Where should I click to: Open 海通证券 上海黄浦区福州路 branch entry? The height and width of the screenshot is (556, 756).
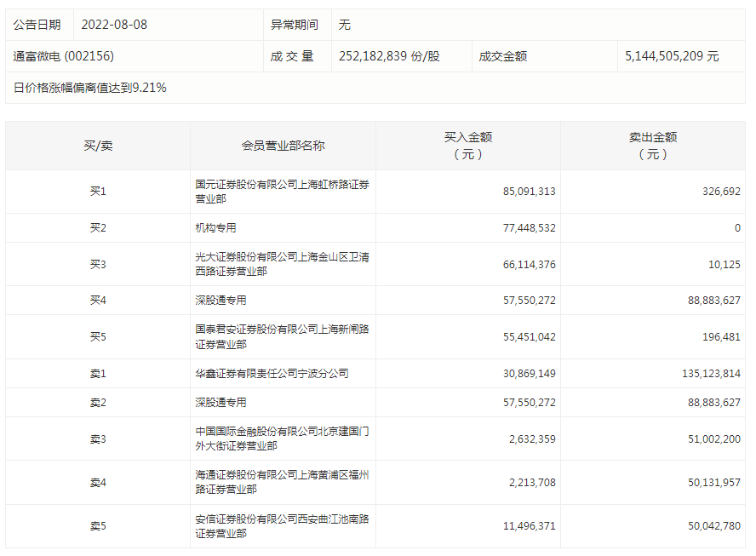point(281,483)
